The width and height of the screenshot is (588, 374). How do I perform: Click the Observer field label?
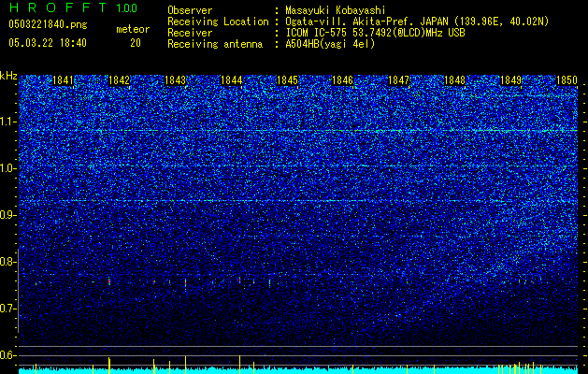tap(190, 10)
